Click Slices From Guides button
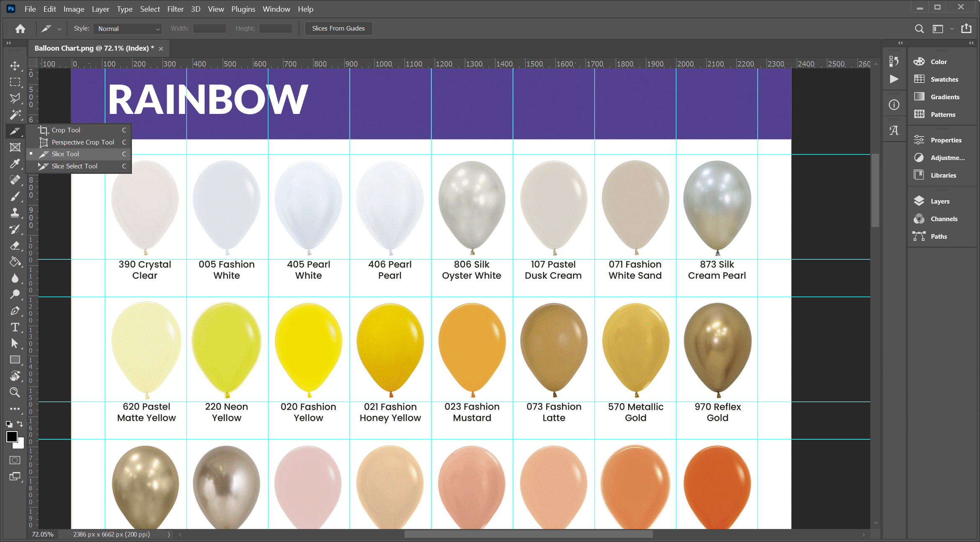 (x=338, y=28)
